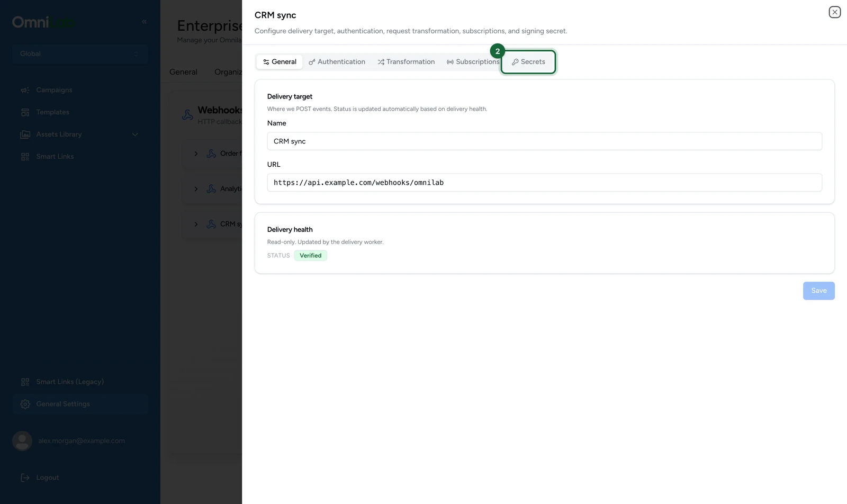Click the Analytics row webhook icon
The height and width of the screenshot is (504, 847).
pos(211,189)
